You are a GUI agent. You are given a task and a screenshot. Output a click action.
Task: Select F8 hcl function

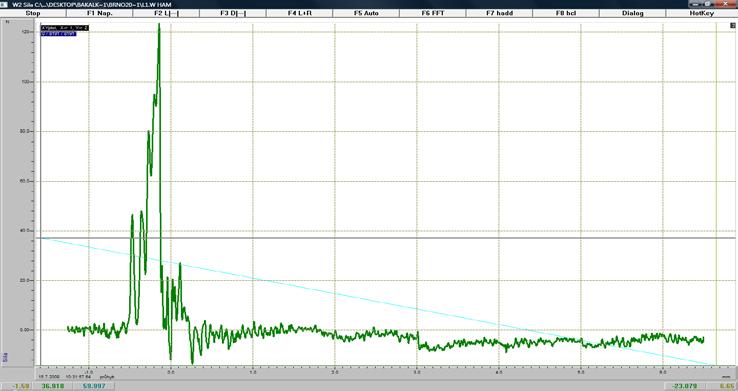click(x=566, y=13)
